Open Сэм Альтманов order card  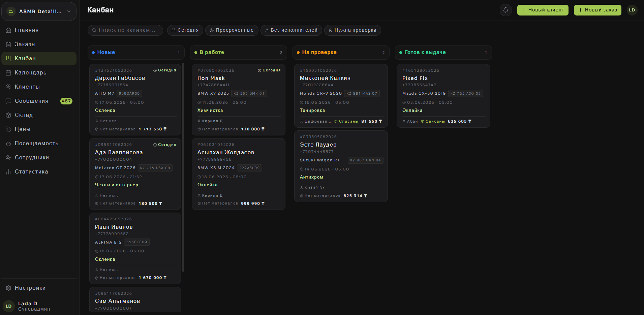coord(135,300)
